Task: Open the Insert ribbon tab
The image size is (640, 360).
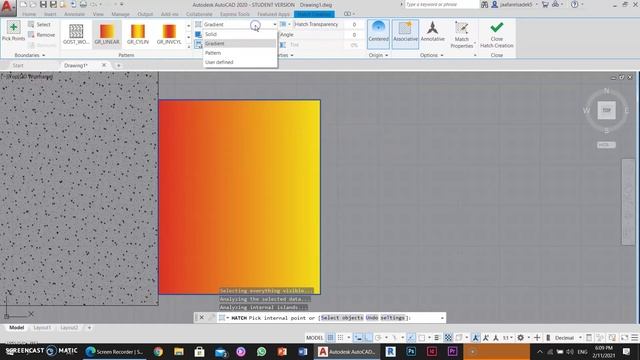Action: pyautogui.click(x=50, y=14)
